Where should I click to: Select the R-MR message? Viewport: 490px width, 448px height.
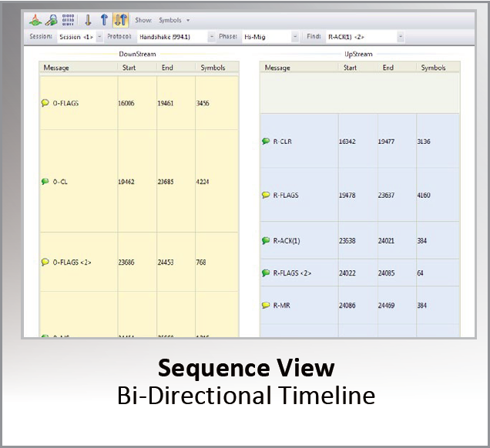pyautogui.click(x=281, y=306)
